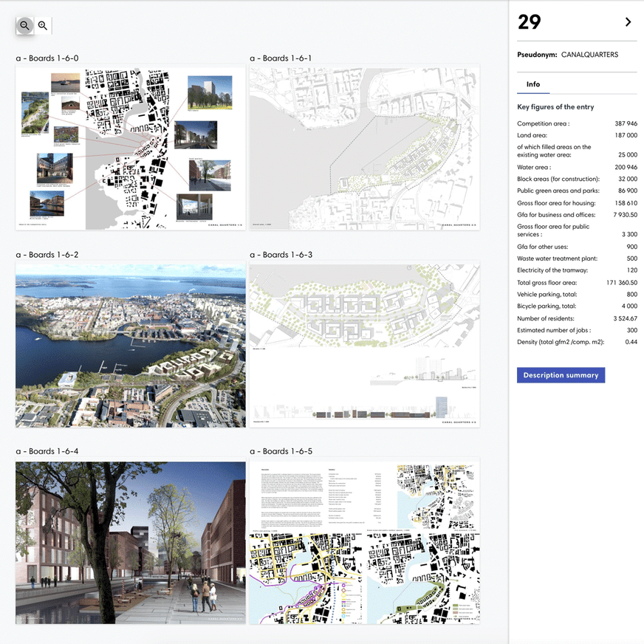Image resolution: width=644 pixels, height=644 pixels.
Task: Click the 'a - Boards 1-6-3' label
Action: coord(281,255)
